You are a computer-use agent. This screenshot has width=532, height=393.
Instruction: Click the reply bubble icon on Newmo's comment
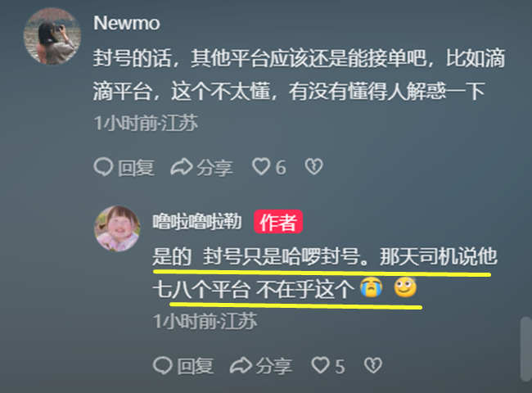(x=103, y=167)
